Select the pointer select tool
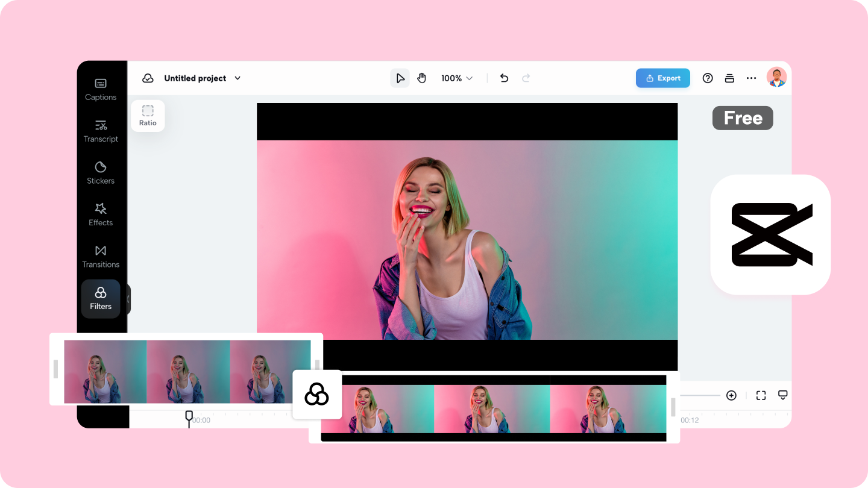 [400, 78]
